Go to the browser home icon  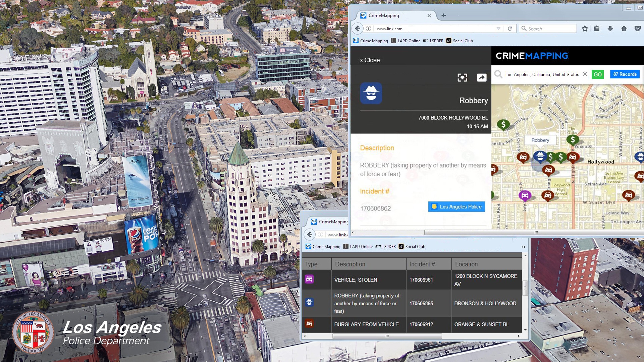click(624, 28)
